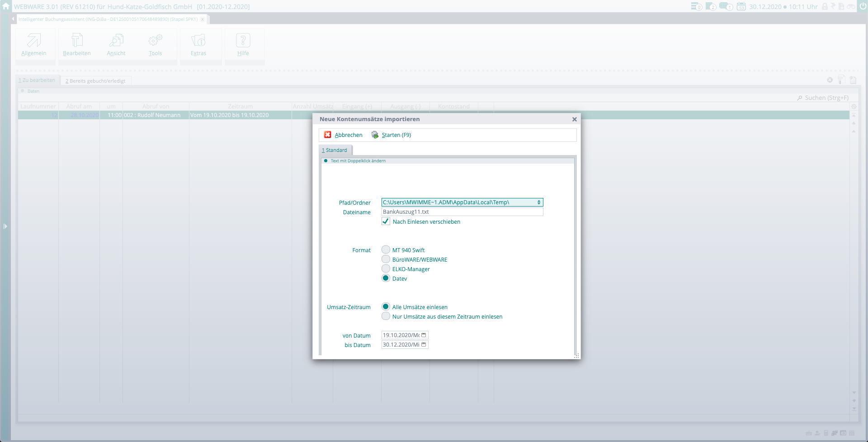Click the home icon in top-left corner
Screen dimensions: 868x442
coord(5,6)
